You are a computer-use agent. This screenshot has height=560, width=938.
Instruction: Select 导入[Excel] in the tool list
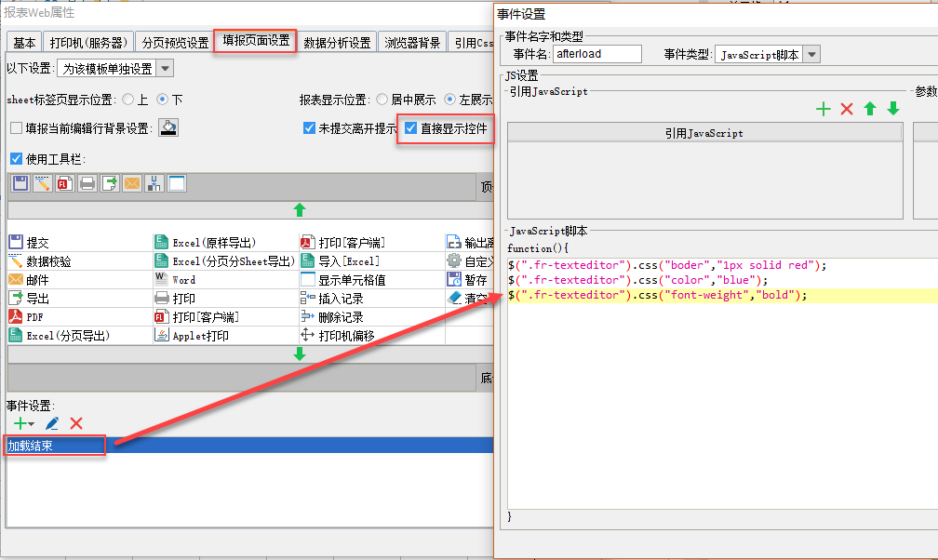click(340, 261)
